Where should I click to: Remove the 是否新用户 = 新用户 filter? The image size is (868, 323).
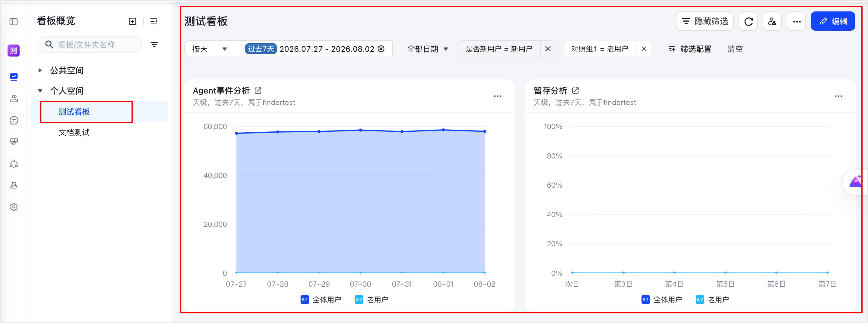tap(548, 49)
